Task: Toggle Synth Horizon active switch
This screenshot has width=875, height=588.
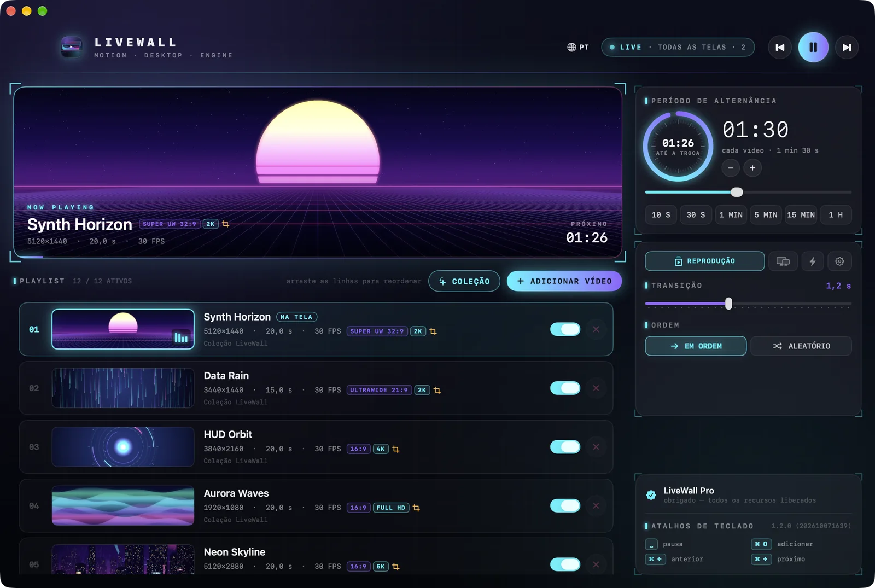Action: pos(565,329)
